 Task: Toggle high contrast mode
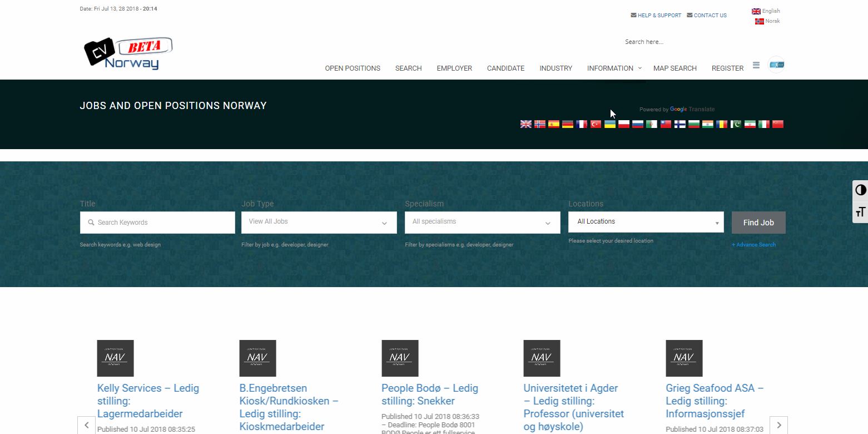[x=861, y=190]
